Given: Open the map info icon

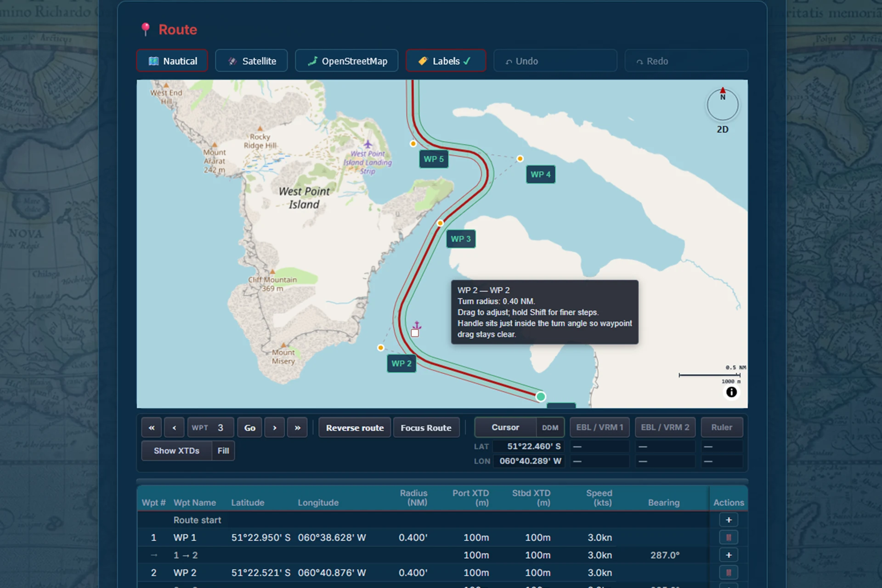Looking at the screenshot, I should tap(731, 392).
